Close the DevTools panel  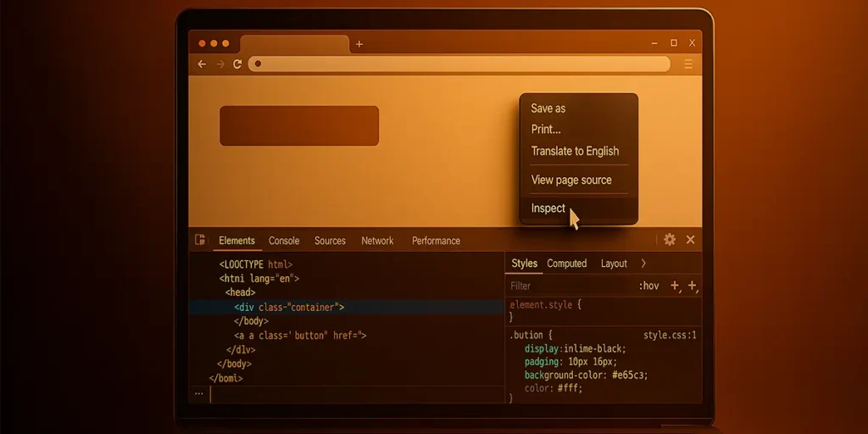coord(690,240)
